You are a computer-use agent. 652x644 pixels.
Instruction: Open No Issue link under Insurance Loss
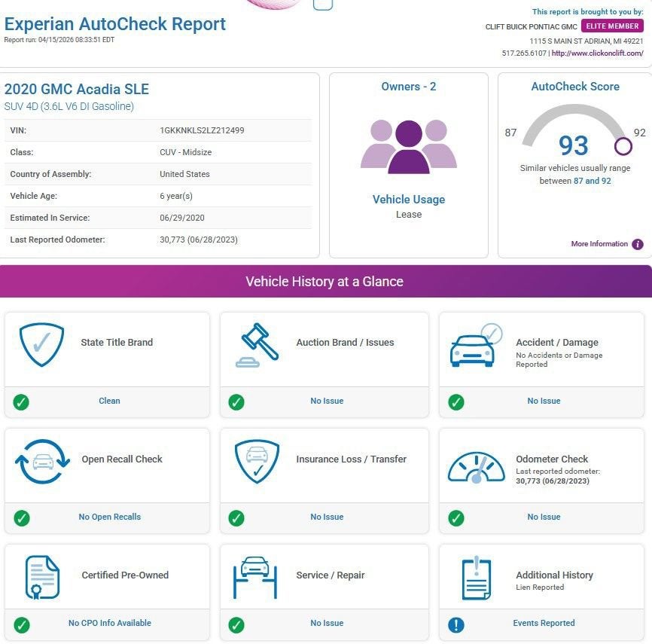(x=327, y=517)
